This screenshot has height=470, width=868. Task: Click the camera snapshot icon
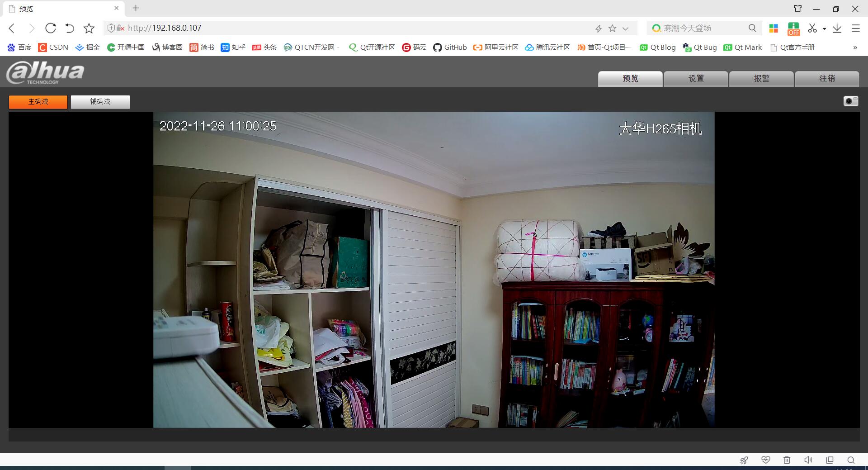click(850, 101)
